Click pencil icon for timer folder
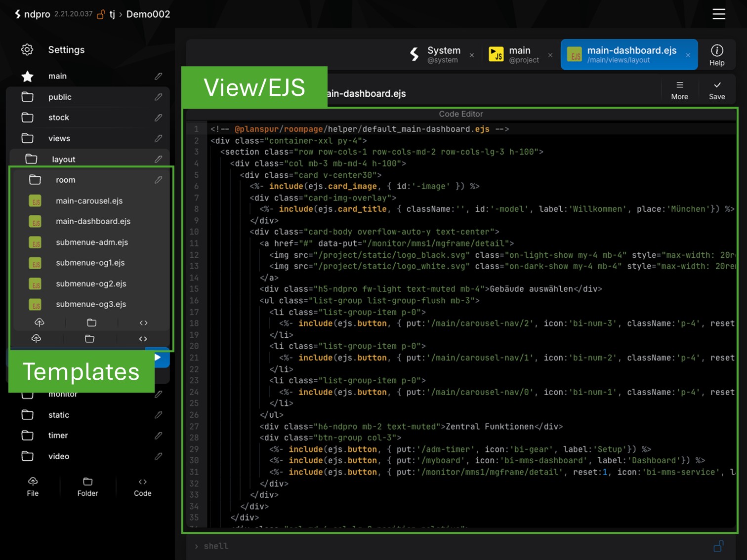This screenshot has width=747, height=560. click(158, 436)
